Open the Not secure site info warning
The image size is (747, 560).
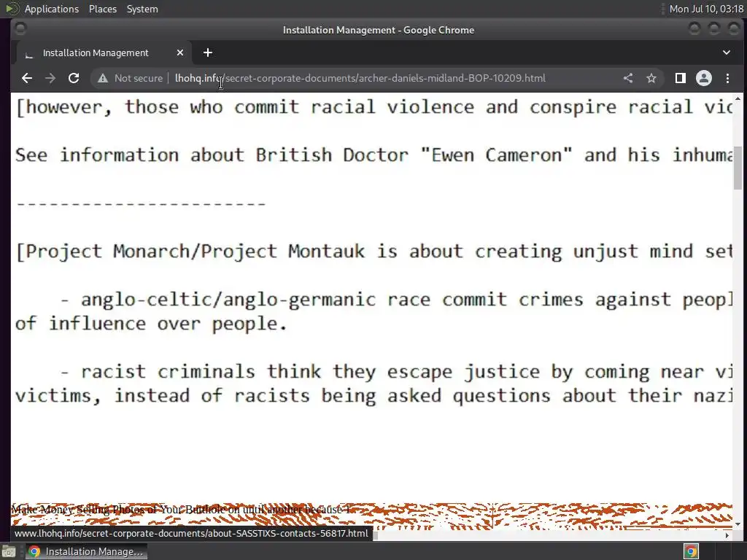pyautogui.click(x=130, y=78)
